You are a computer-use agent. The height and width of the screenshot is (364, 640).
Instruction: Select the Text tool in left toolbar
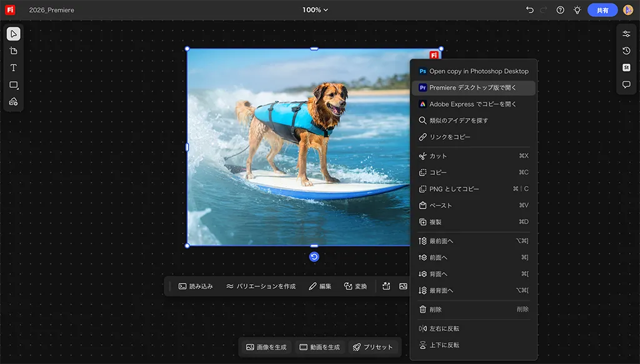(14, 67)
